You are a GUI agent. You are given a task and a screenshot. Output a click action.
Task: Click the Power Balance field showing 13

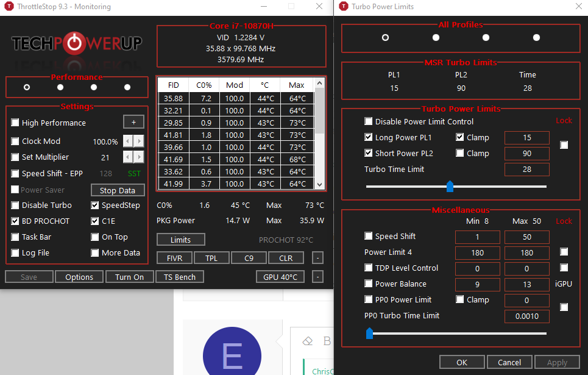tap(527, 284)
